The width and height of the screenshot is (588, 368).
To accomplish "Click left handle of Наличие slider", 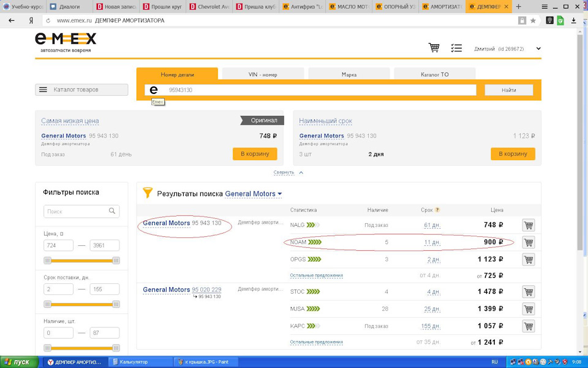I will (47, 348).
